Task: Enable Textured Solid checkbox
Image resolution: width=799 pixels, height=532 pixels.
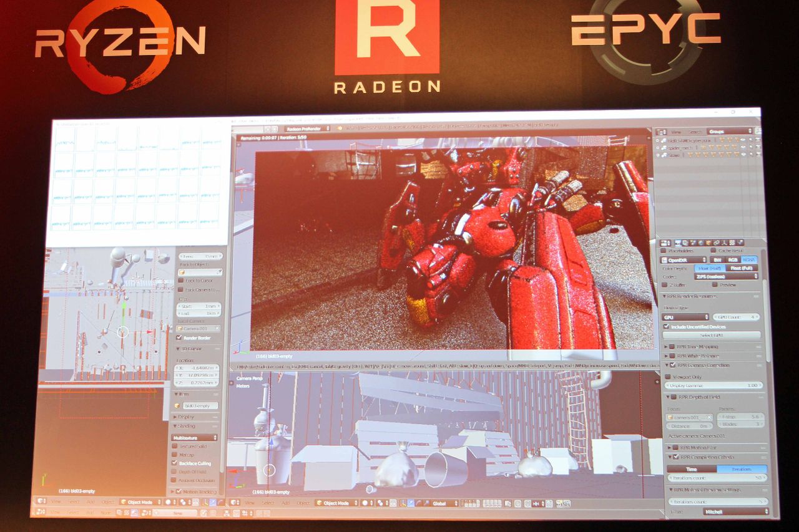Action: click(x=175, y=447)
